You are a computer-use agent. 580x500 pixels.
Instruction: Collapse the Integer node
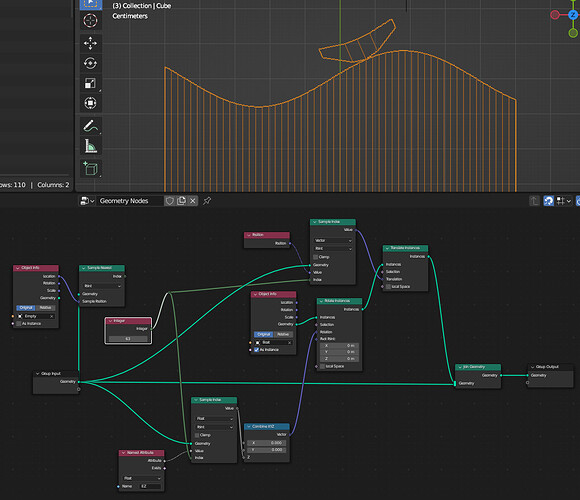[110, 321]
